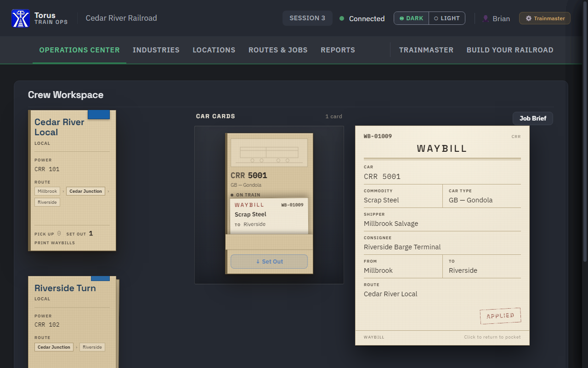The width and height of the screenshot is (588, 368).
Task: Click the user avatar icon beside Brian
Action: coord(486,18)
